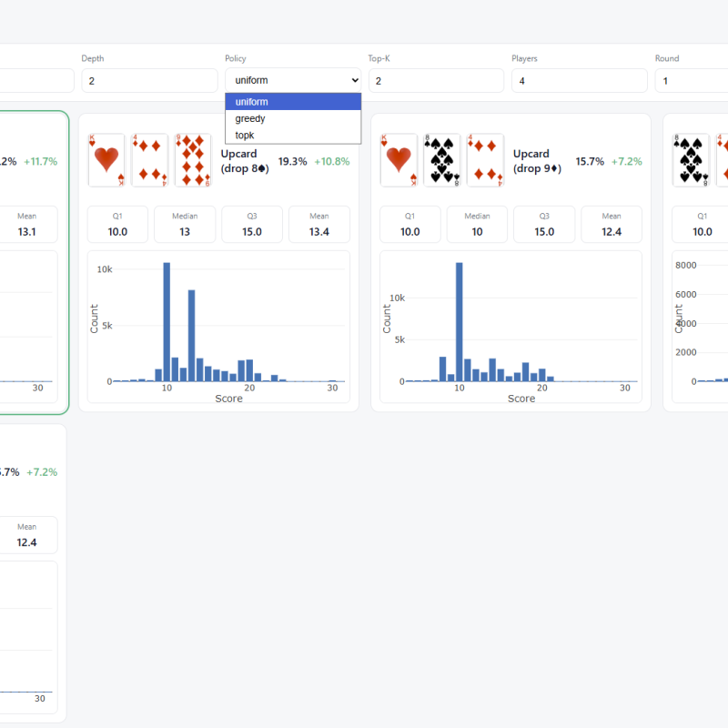The width and height of the screenshot is (728, 728).
Task: Click the Upcard (drop 9♦) label
Action: (537, 161)
